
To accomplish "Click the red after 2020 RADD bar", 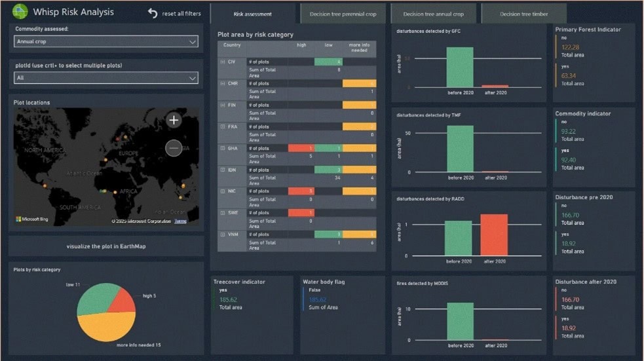I will [493, 235].
